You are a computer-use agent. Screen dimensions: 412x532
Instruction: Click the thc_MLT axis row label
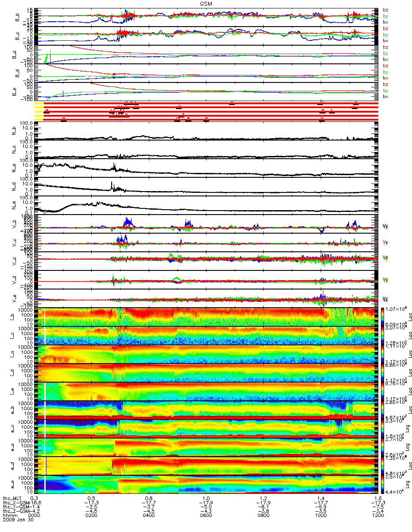[12, 499]
